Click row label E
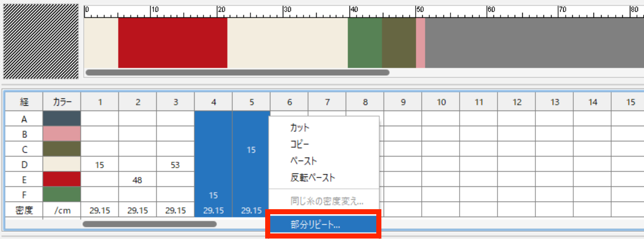644x239 pixels. pyautogui.click(x=24, y=179)
